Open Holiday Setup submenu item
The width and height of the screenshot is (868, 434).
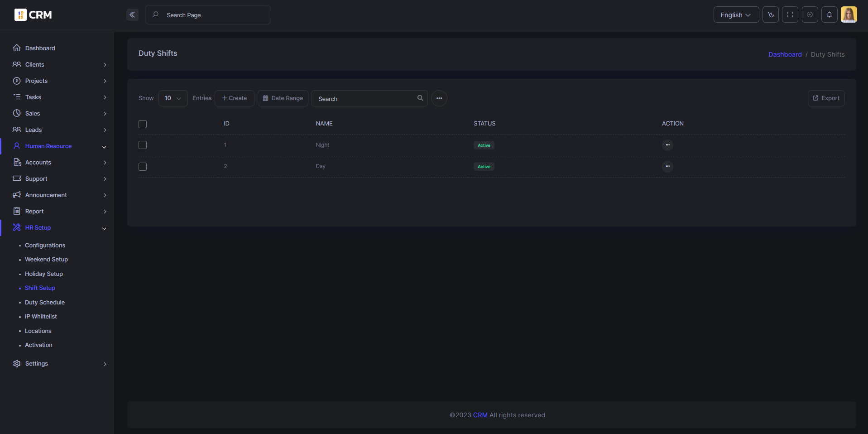click(x=44, y=274)
